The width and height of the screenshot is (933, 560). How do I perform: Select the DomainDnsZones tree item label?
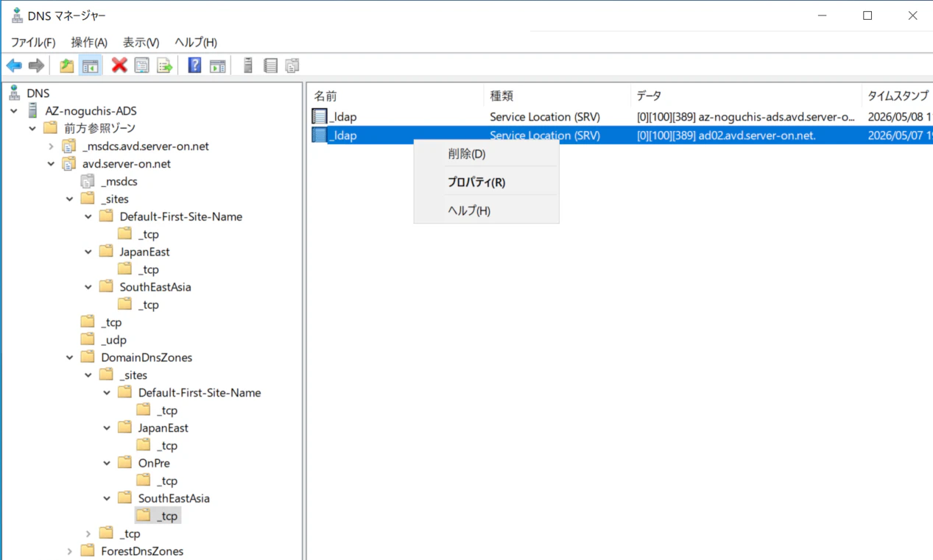click(147, 358)
